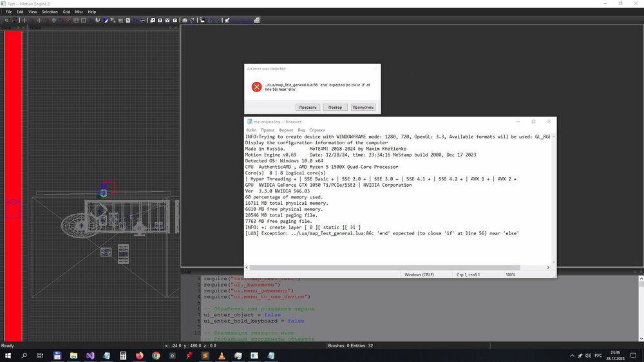The image size is (644, 362).
Task: Click the РУС language indicator in tray
Action: (597, 356)
